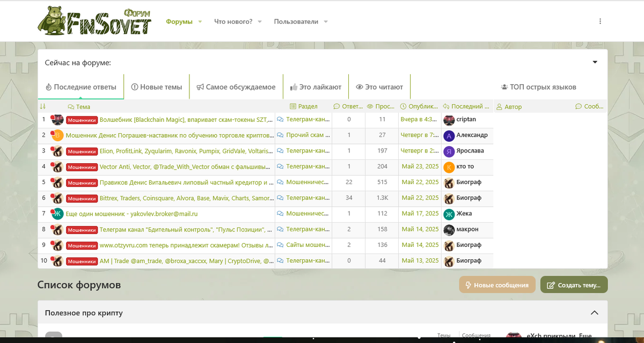
Task: Switch to 'Это лайкают' tab
Action: tap(316, 87)
